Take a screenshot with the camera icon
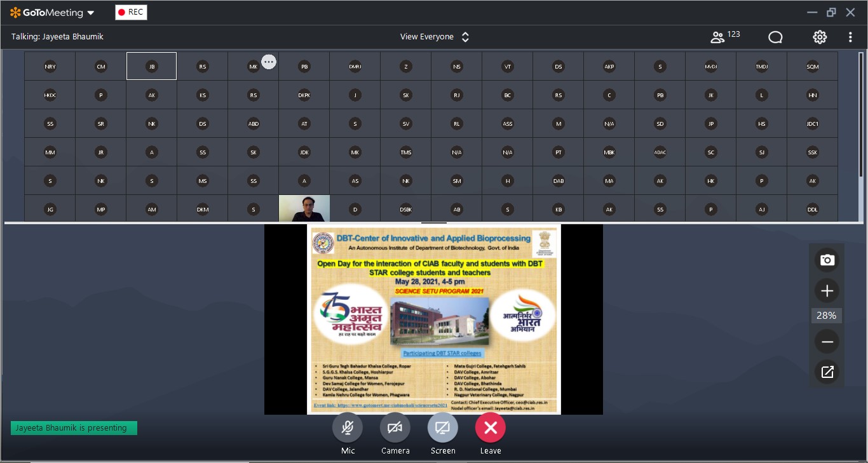The height and width of the screenshot is (463, 868). click(x=827, y=260)
